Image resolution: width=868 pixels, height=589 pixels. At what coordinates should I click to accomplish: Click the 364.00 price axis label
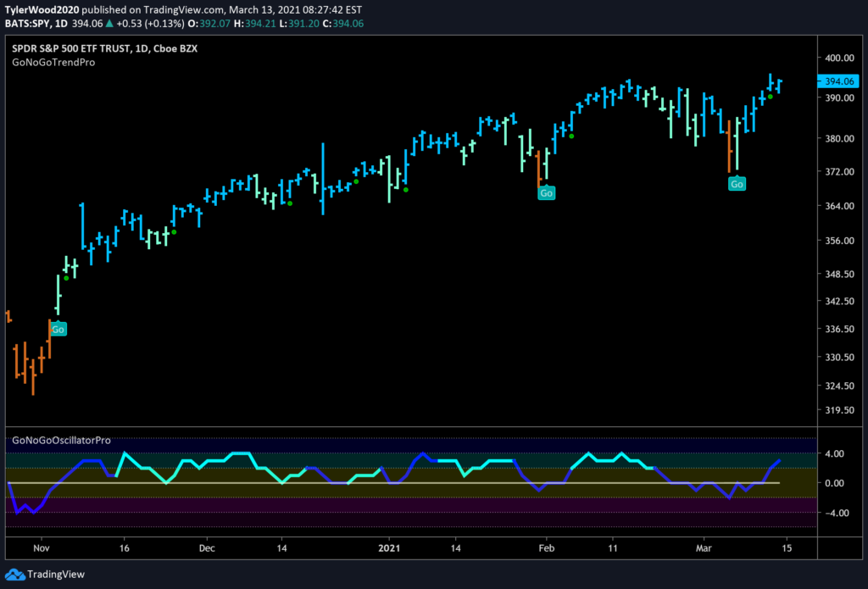tap(838, 206)
